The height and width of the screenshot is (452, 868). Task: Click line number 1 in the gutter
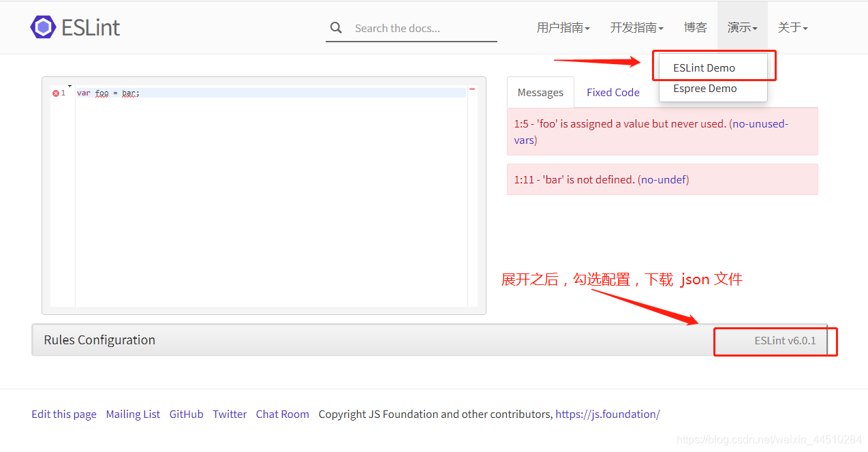(63, 93)
